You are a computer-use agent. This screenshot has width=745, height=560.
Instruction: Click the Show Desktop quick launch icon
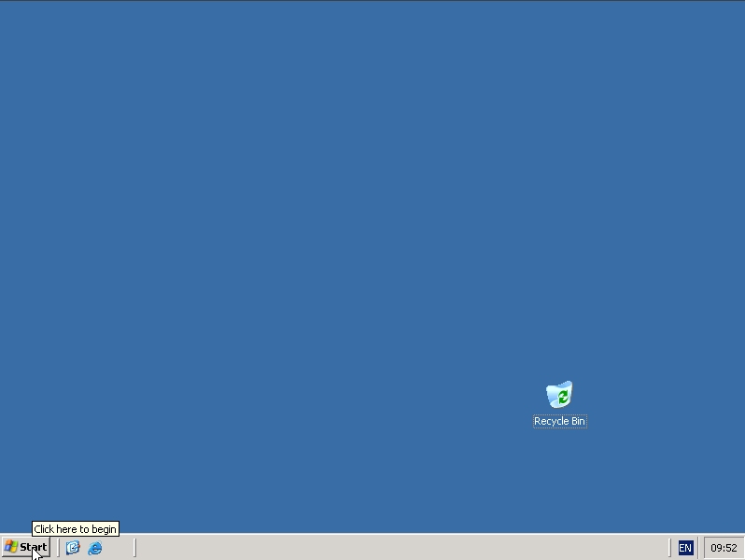click(73, 548)
